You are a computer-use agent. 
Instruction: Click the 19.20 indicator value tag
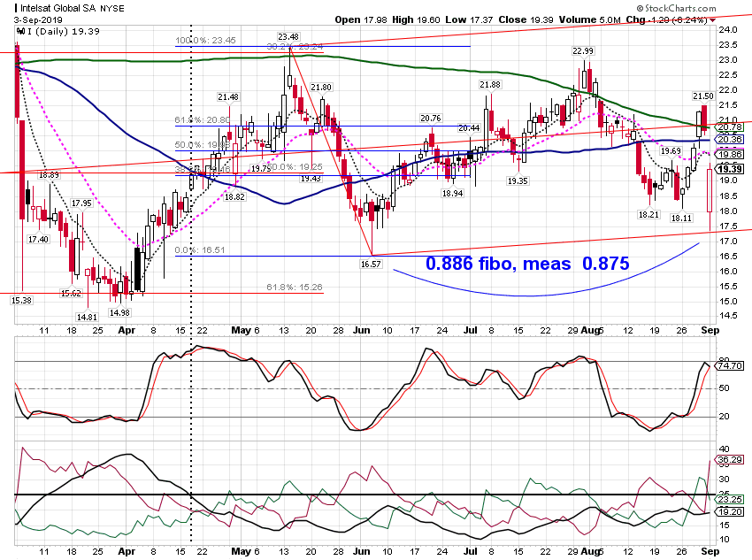click(730, 512)
